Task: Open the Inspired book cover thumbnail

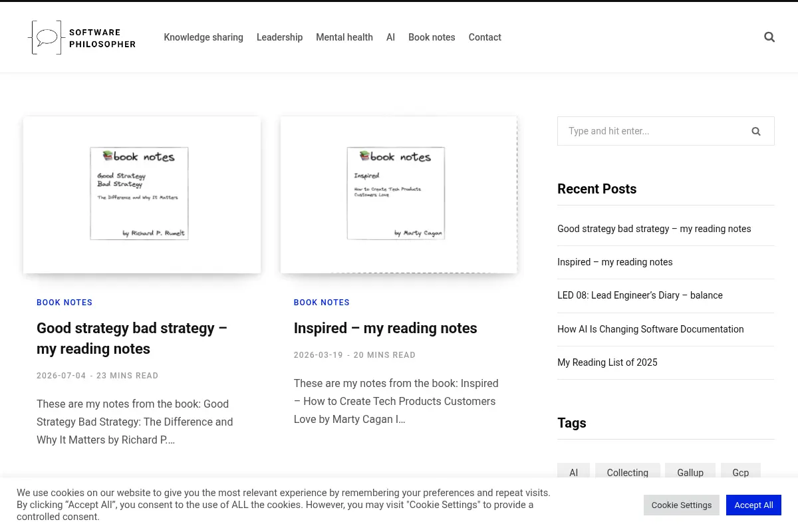Action: click(399, 195)
